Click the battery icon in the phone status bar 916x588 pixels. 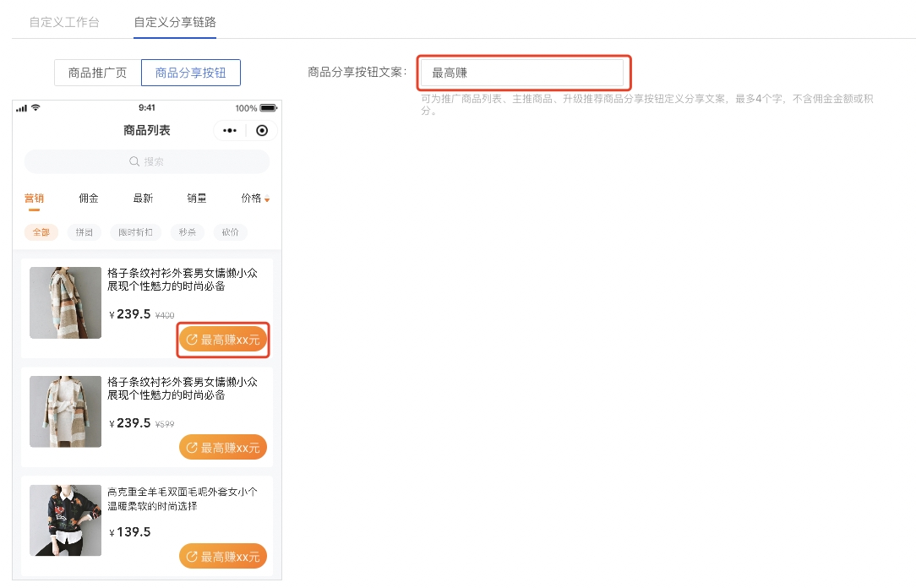pos(269,108)
